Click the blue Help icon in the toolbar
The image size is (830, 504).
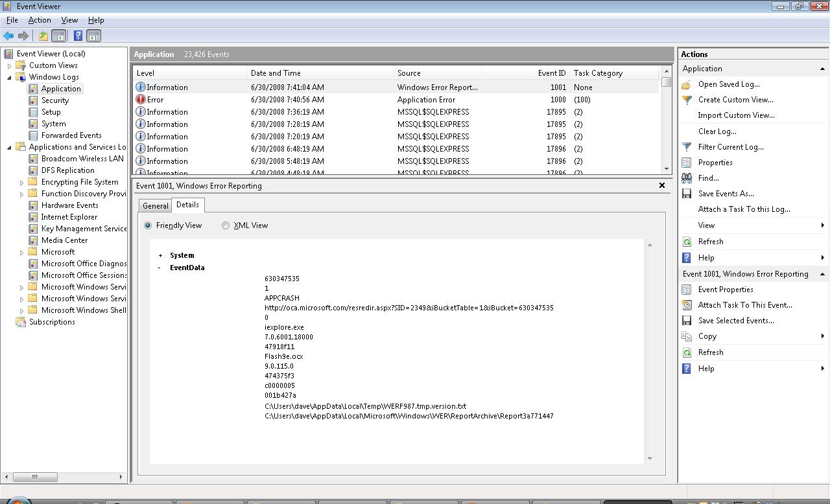point(78,36)
